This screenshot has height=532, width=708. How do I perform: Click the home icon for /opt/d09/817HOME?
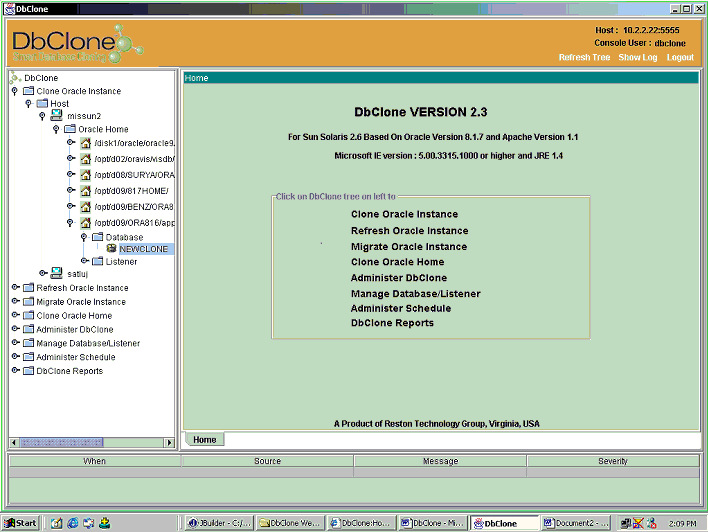pos(86,191)
